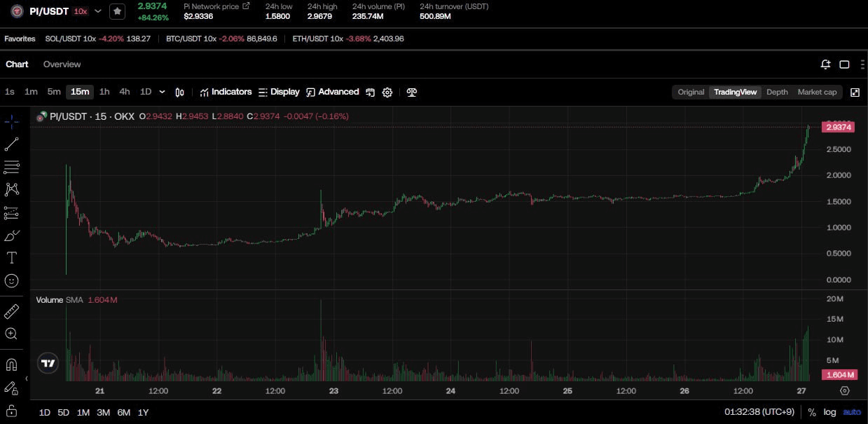Collapse the drawing toolbar with the arrow
This screenshot has width=868, height=424.
coord(27,378)
